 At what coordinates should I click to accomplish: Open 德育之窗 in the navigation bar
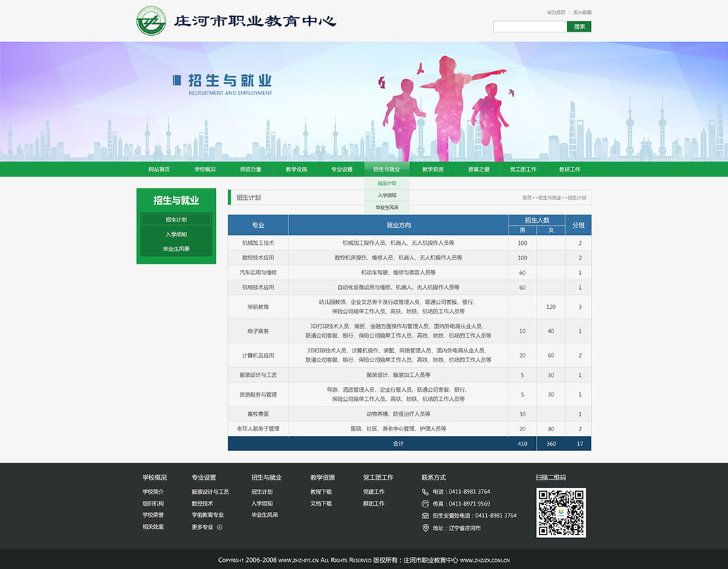pyautogui.click(x=478, y=170)
